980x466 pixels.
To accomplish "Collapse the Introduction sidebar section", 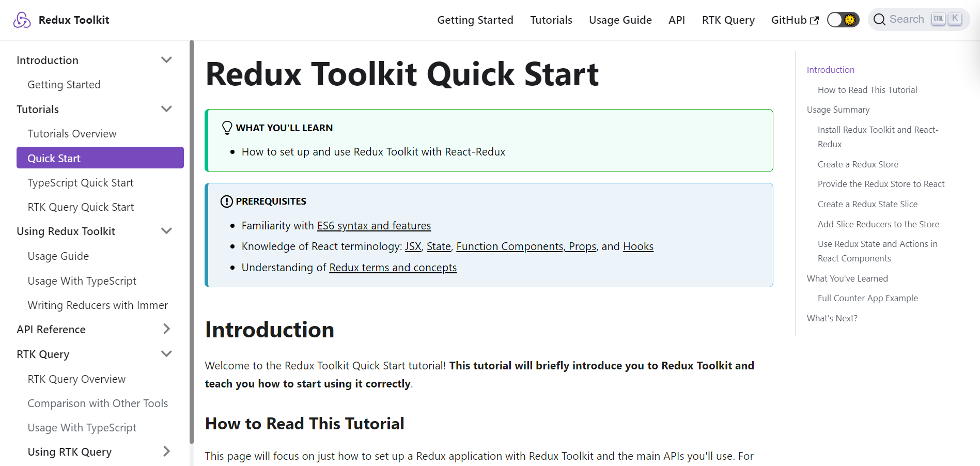I will 166,59.
